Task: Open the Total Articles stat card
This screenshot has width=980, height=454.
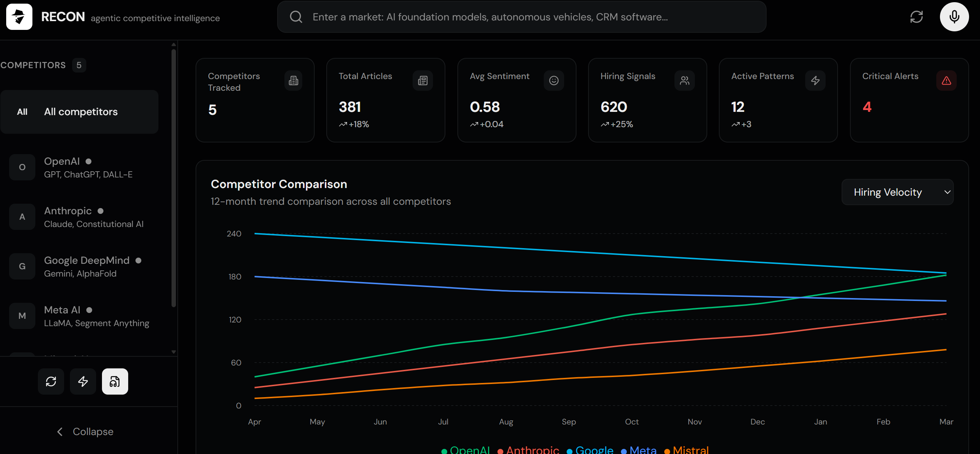Action: click(x=385, y=100)
